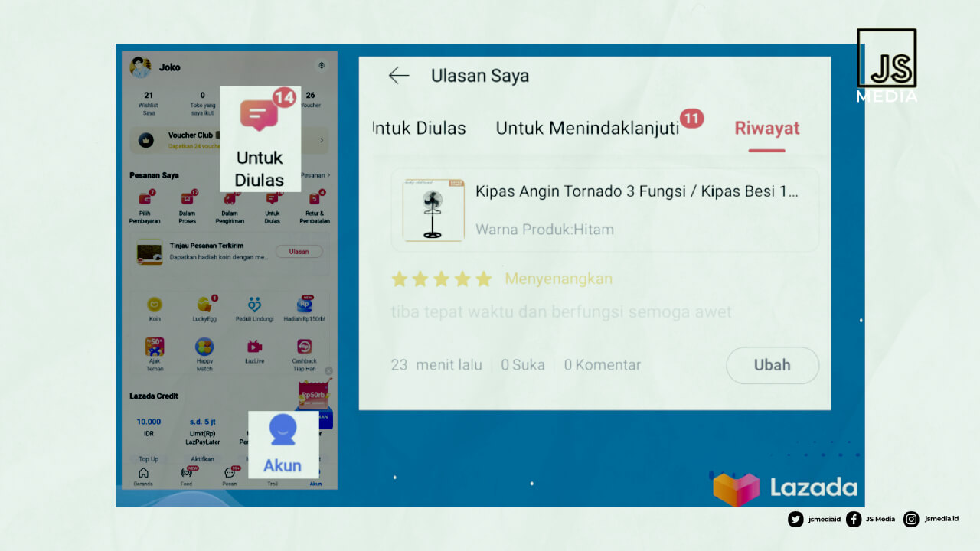
Task: Open all orders via Pesanan arrow
Action: click(x=315, y=175)
